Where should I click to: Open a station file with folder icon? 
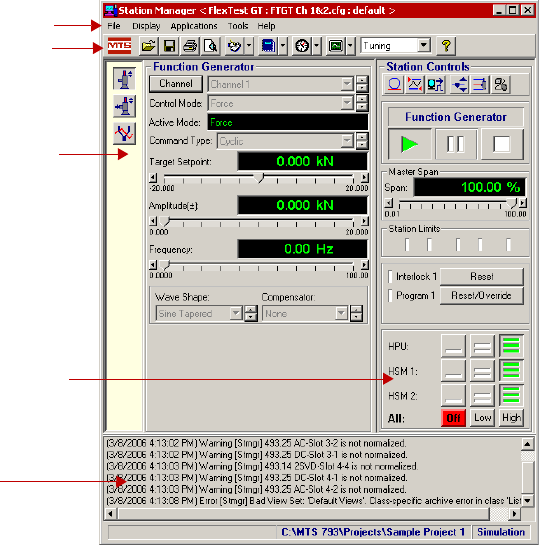click(148, 46)
